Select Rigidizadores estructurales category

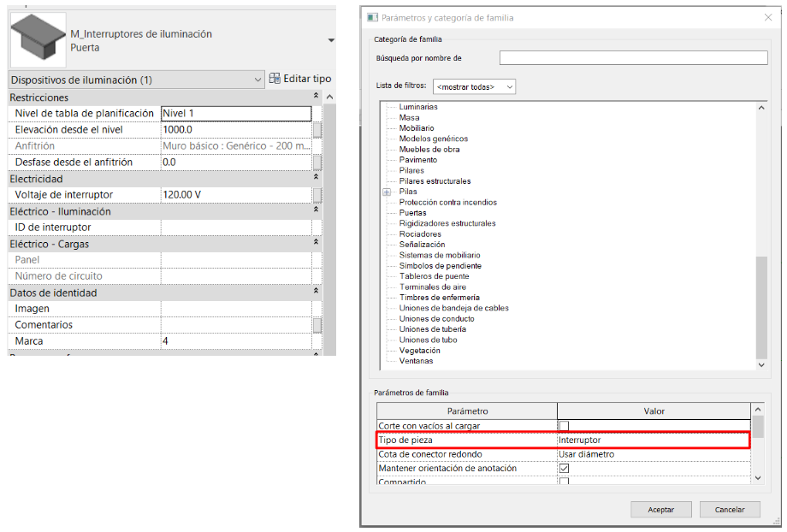(447, 223)
